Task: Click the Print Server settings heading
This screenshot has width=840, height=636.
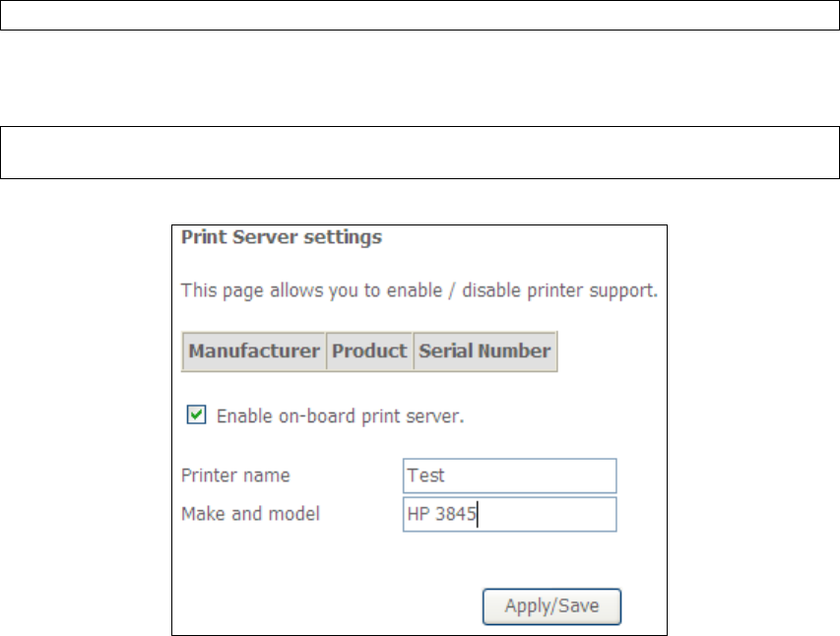Action: (x=282, y=237)
